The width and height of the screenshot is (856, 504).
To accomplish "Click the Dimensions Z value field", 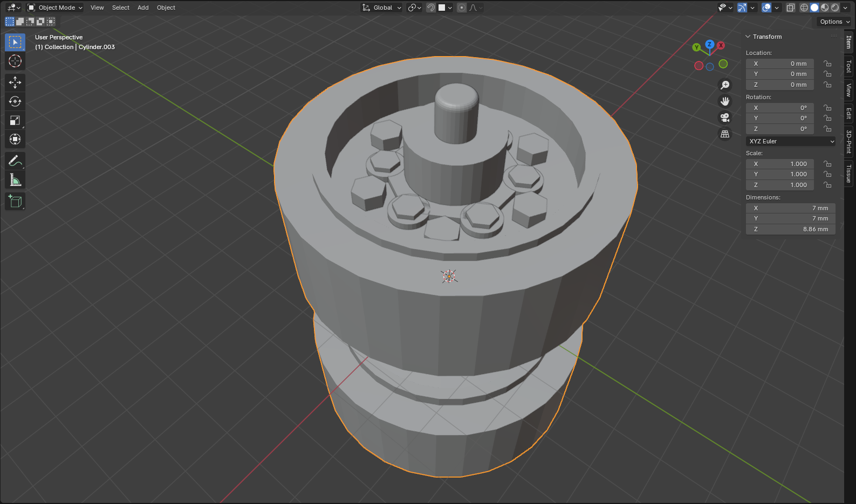I will click(791, 229).
